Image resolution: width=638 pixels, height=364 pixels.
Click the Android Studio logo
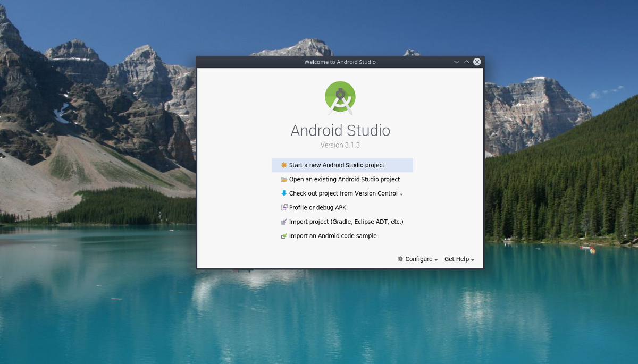point(340,98)
